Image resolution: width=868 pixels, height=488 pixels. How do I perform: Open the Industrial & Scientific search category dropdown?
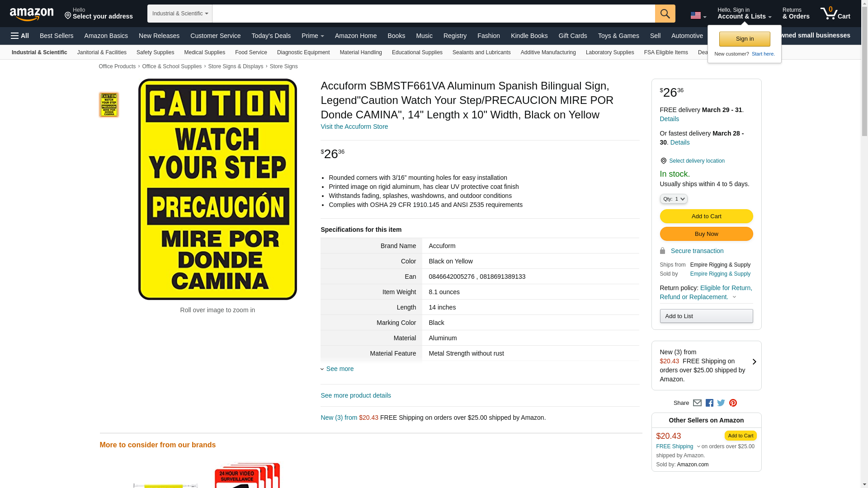tap(180, 14)
